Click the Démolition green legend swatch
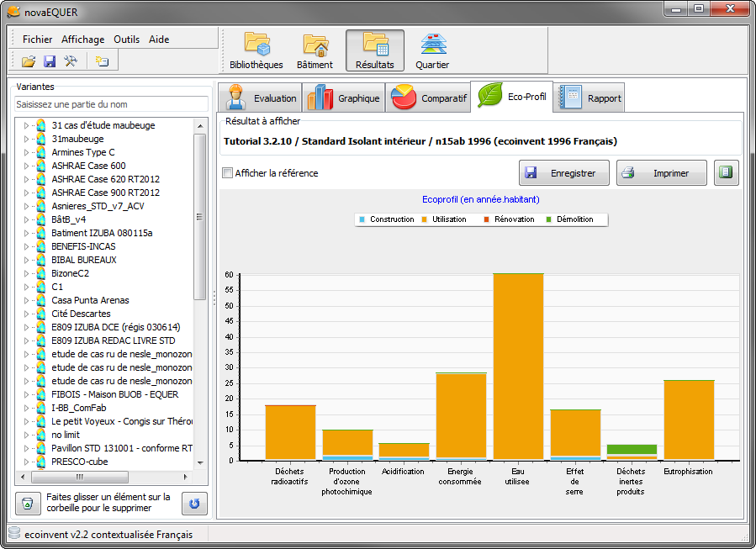 pyautogui.click(x=548, y=219)
